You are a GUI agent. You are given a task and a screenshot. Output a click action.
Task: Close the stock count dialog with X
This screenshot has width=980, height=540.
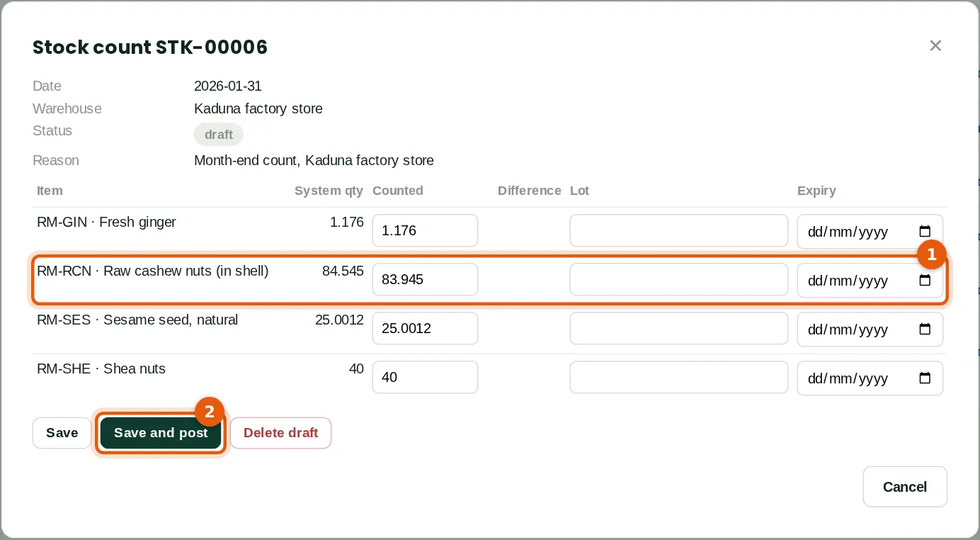pos(935,45)
